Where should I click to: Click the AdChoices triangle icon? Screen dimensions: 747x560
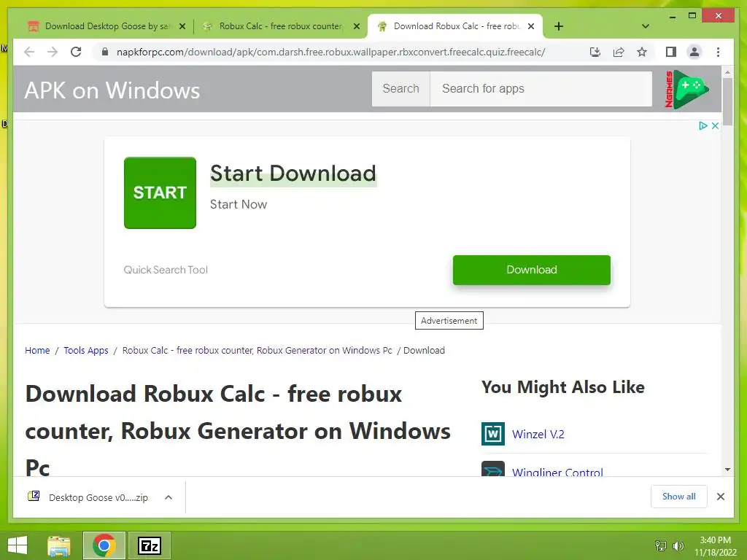coord(703,125)
